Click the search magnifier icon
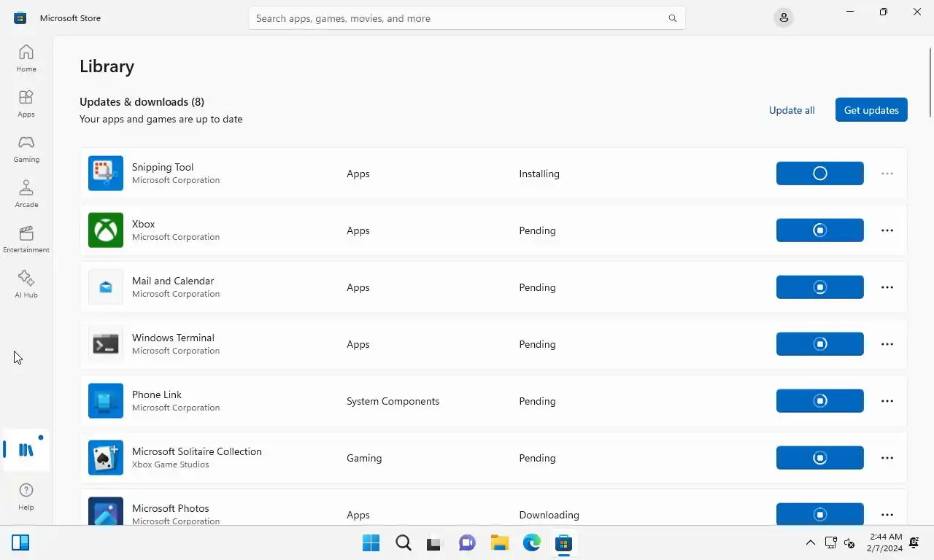Image resolution: width=934 pixels, height=560 pixels. tap(673, 18)
